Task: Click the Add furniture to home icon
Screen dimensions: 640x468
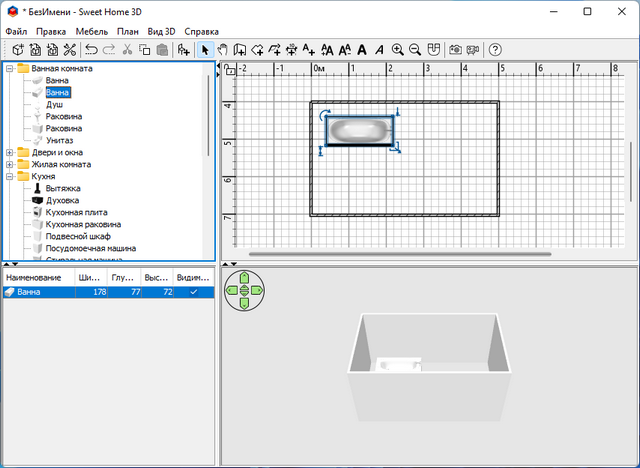Action: tap(183, 49)
